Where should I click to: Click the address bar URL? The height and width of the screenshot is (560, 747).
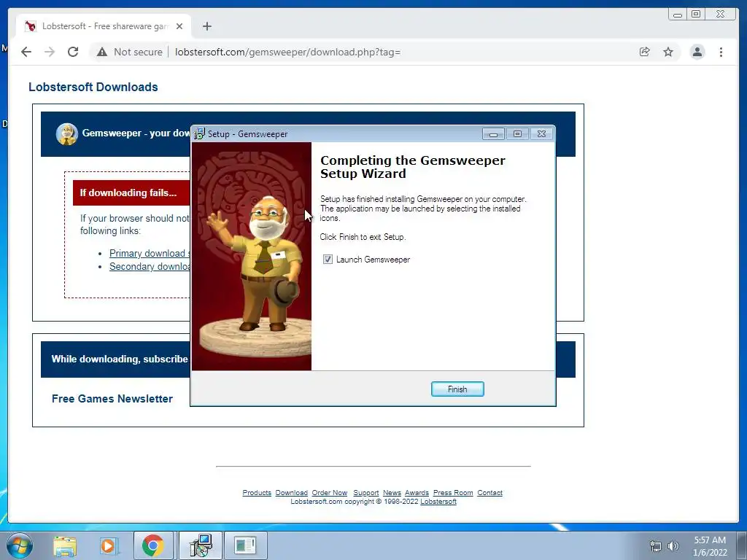point(287,52)
